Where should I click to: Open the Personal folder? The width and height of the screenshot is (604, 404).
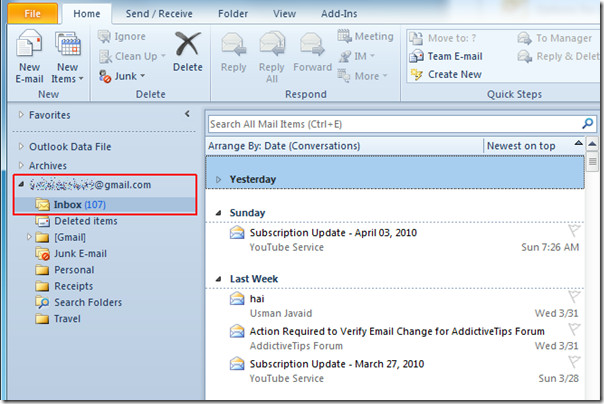[64, 270]
